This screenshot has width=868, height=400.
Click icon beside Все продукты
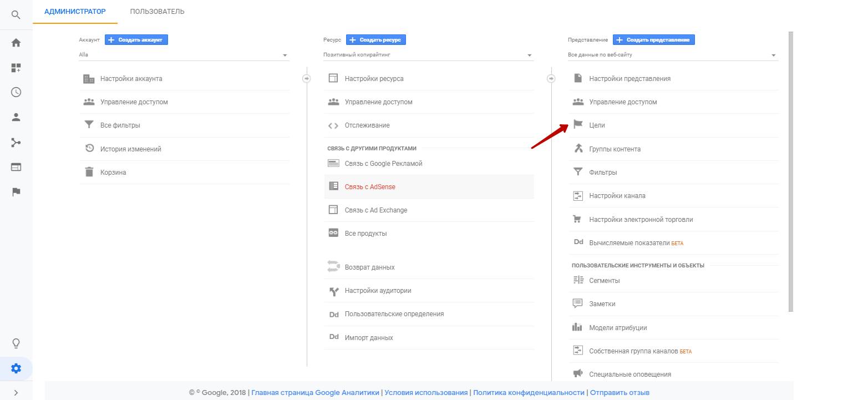coord(333,233)
